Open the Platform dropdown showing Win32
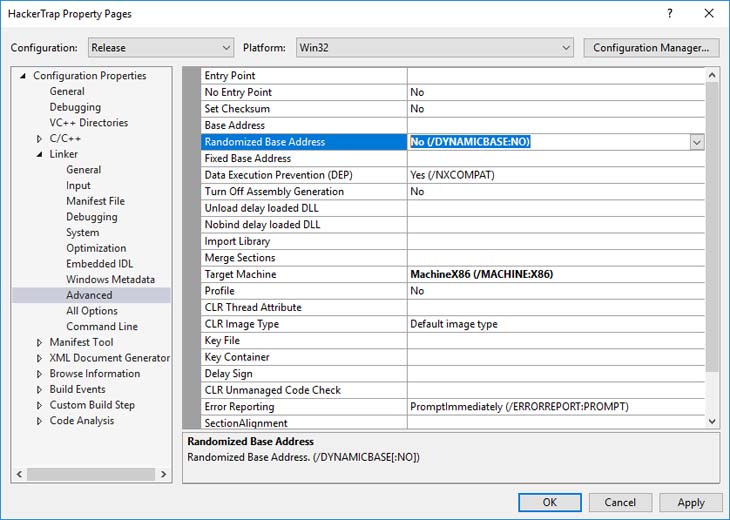 tap(434, 47)
